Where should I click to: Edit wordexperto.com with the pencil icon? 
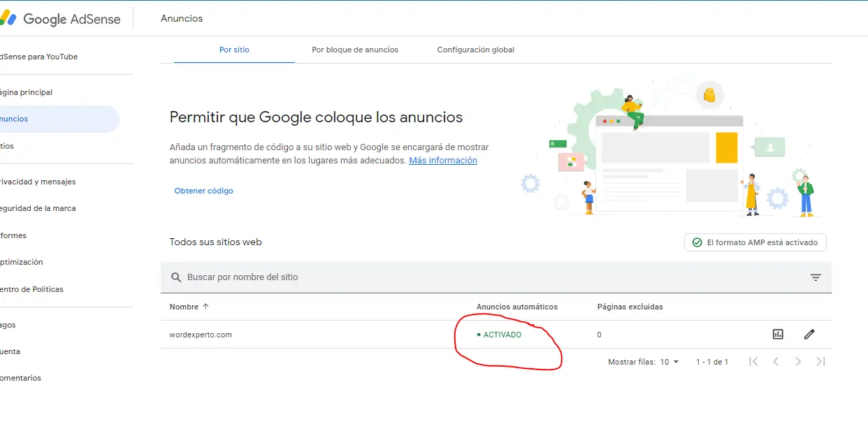pyautogui.click(x=809, y=334)
